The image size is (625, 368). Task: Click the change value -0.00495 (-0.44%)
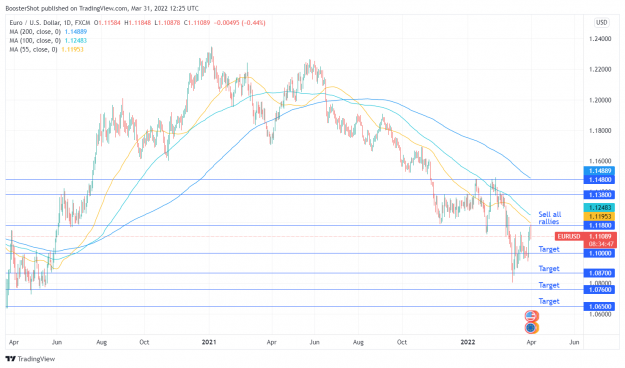click(240, 23)
